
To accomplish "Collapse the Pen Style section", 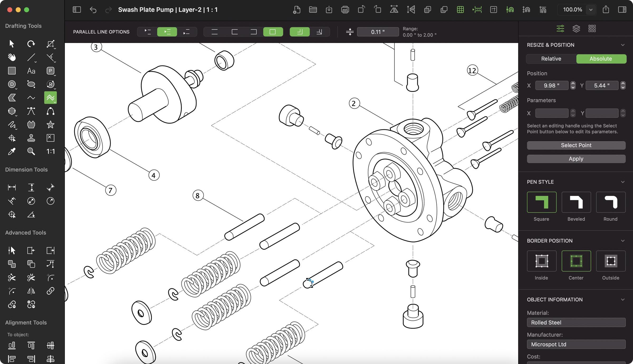I will 623,182.
